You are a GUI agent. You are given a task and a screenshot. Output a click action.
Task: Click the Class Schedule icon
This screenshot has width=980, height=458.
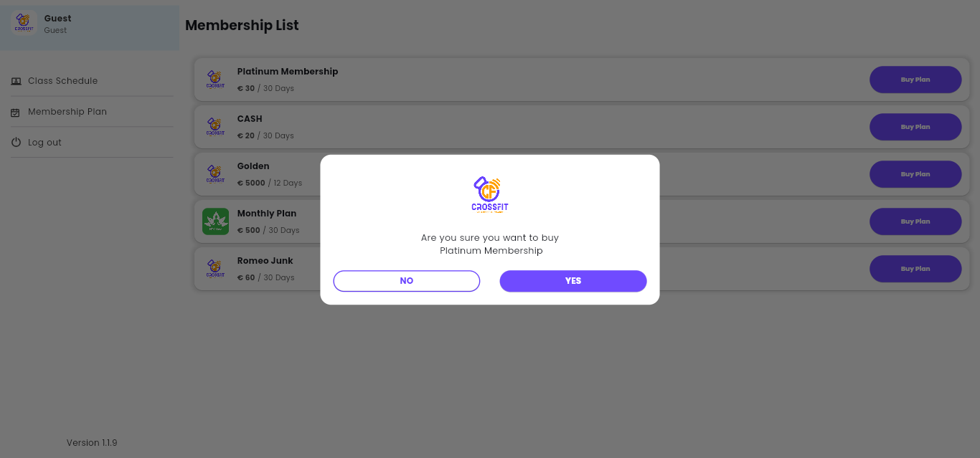pos(16,81)
